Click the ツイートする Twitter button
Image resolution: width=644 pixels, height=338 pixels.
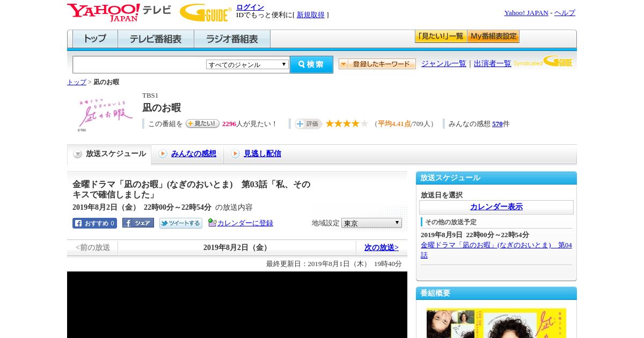coord(181,223)
